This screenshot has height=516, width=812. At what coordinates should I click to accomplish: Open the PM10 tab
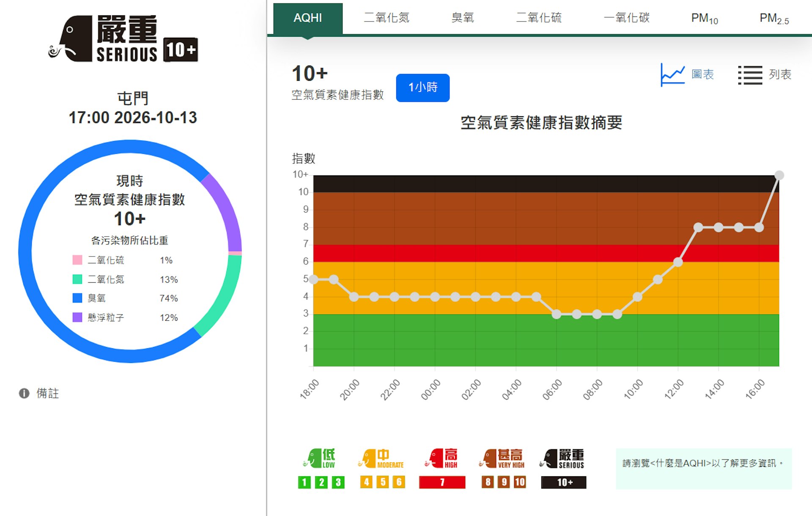[705, 19]
